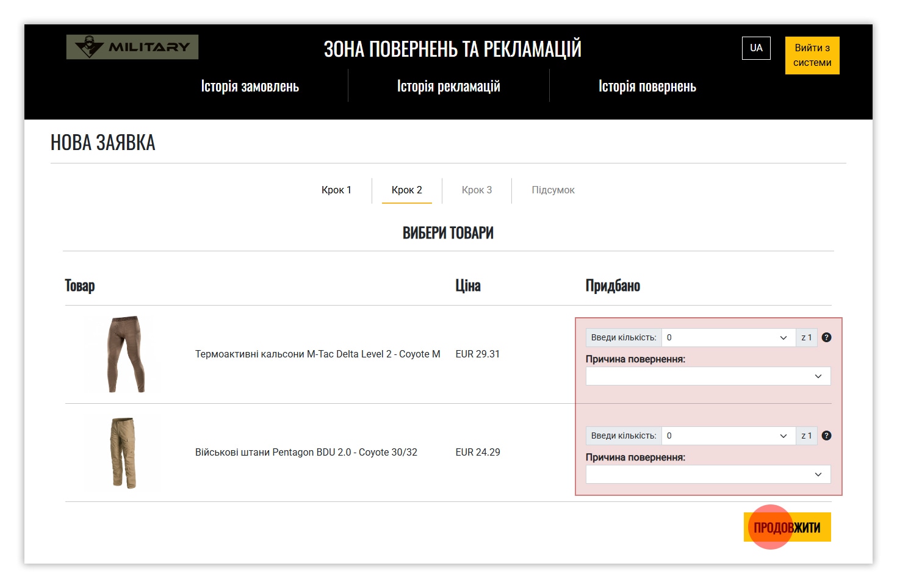897x588 pixels.
Task: Click Вийти з системи logout button
Action: [x=812, y=56]
